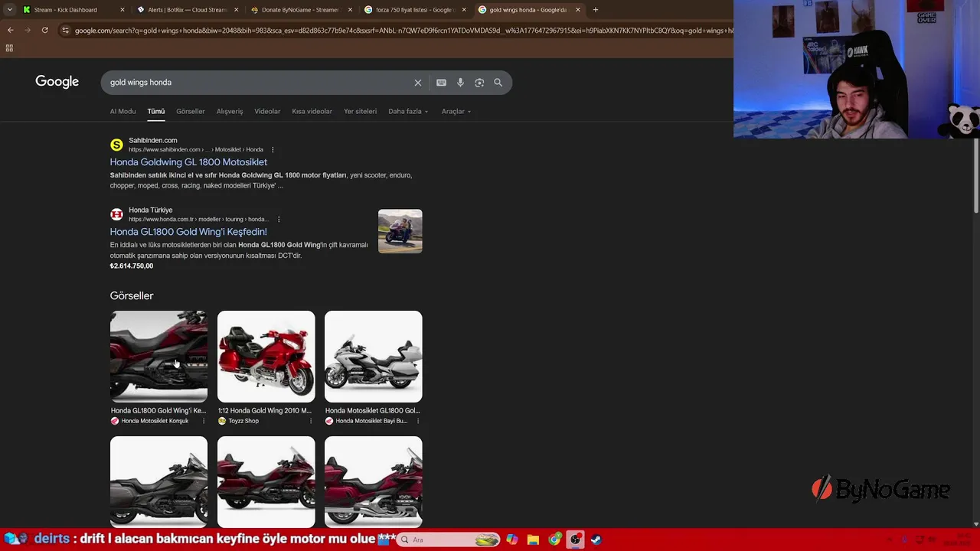Click the Honda Motosiklet Konşuk source label
Viewport: 980px width, 551px height.
(x=155, y=421)
